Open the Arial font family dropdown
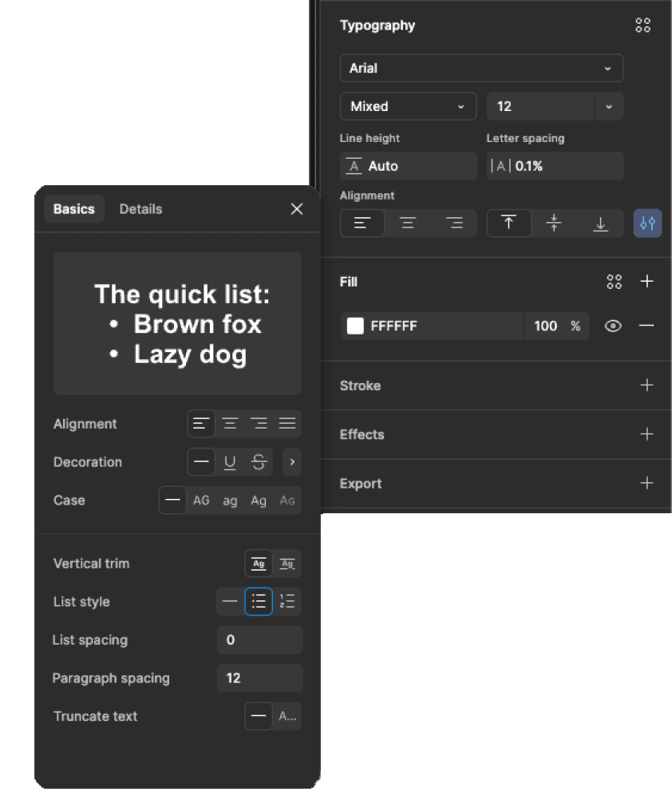This screenshot has height=811, width=672. tap(481, 68)
